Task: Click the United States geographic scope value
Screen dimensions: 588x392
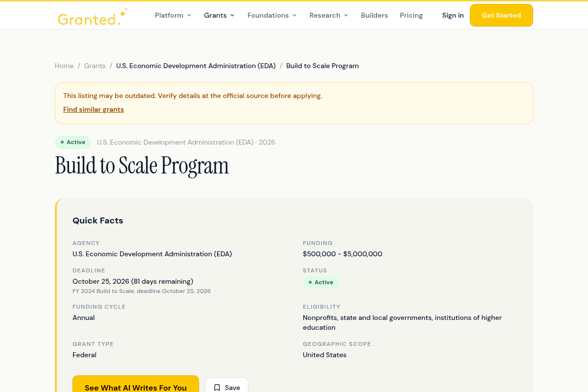Action: click(x=324, y=355)
